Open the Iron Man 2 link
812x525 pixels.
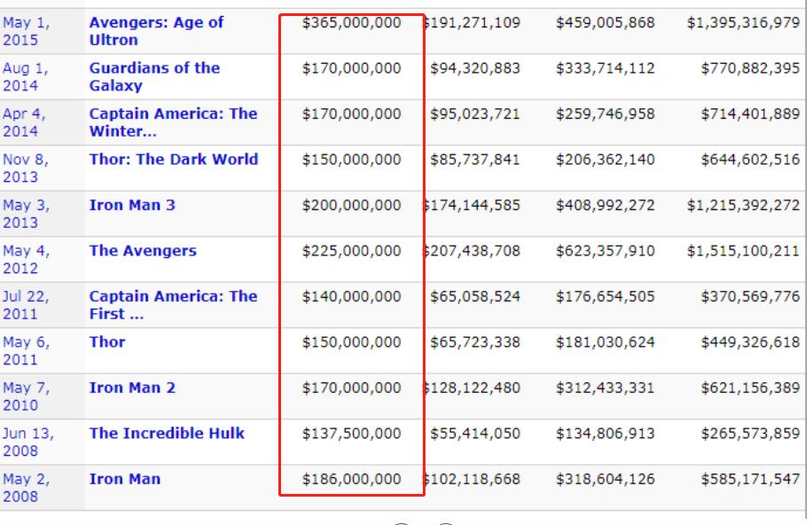click(x=132, y=388)
